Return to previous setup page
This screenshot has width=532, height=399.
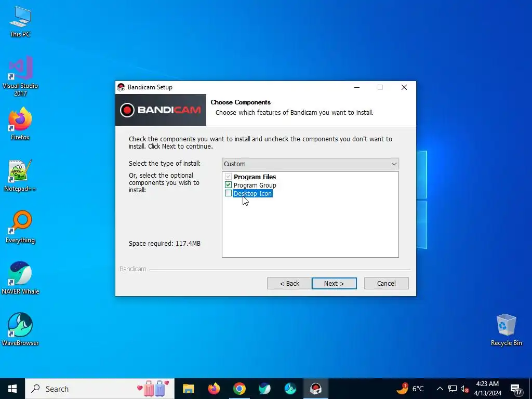coord(289,283)
